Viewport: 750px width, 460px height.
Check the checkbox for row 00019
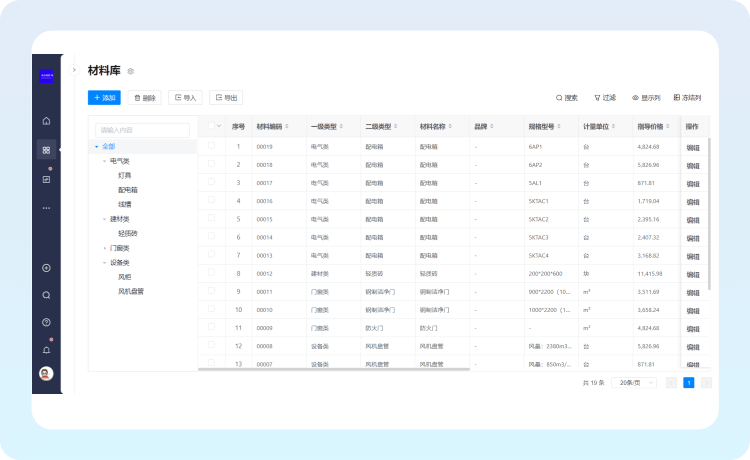click(212, 146)
